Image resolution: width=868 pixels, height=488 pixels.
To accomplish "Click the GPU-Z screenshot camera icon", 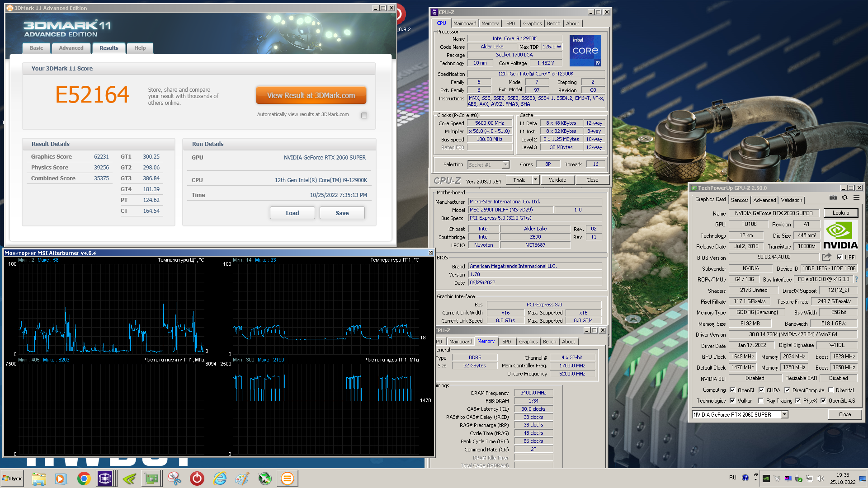I will pyautogui.click(x=833, y=198).
